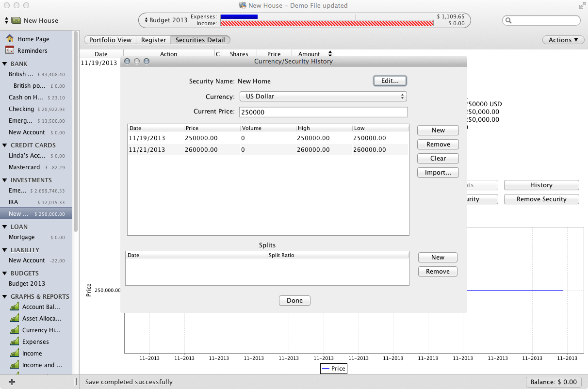Open the Budget 2013 selector
The image size is (588, 389).
pos(165,20)
